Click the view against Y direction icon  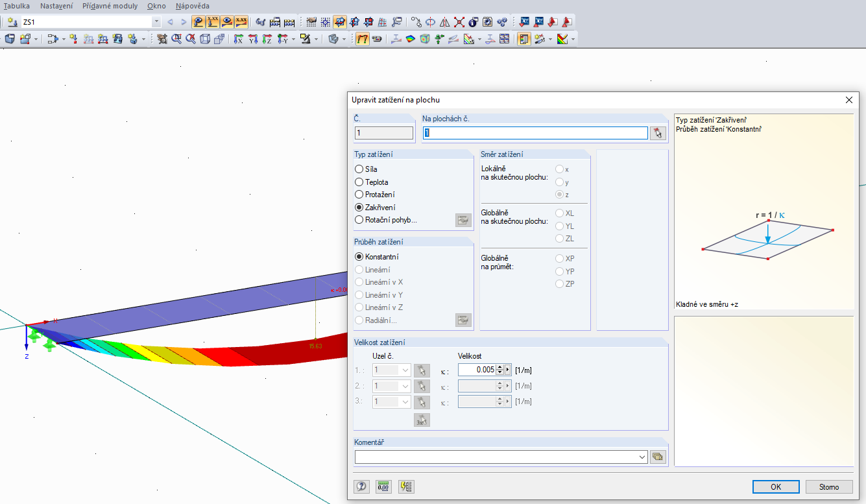tap(282, 39)
